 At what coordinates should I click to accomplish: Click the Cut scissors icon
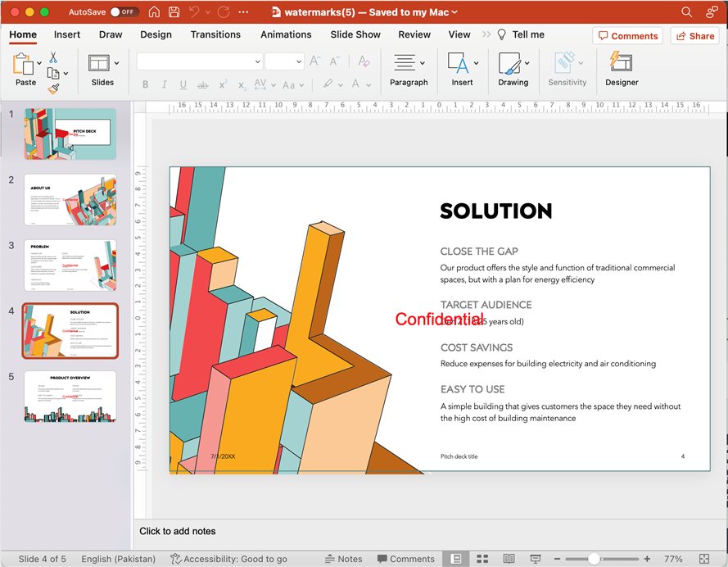[53, 57]
